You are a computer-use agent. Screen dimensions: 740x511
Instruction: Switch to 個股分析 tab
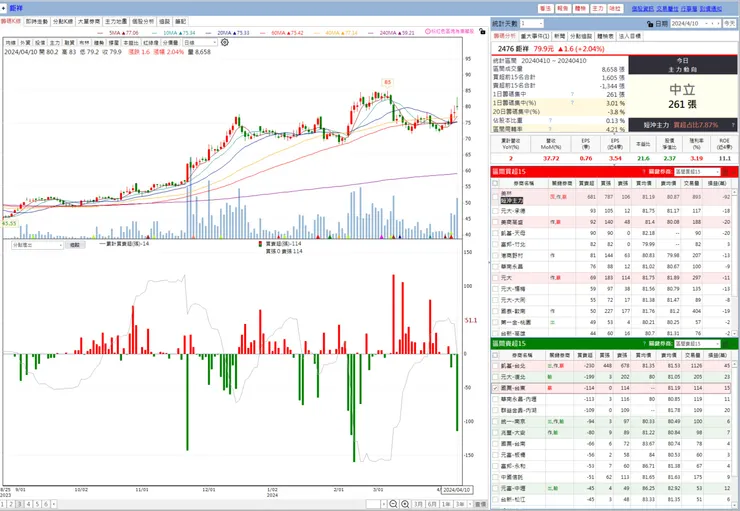[143, 22]
